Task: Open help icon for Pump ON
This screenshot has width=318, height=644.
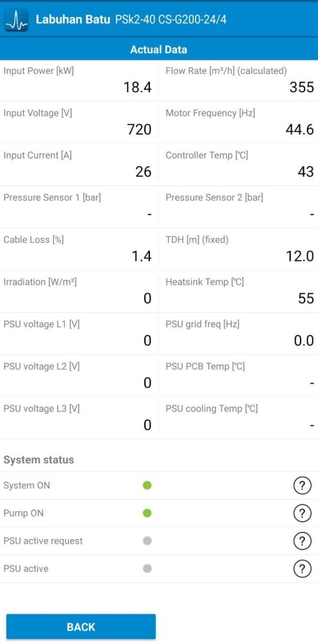Action: coord(302,513)
